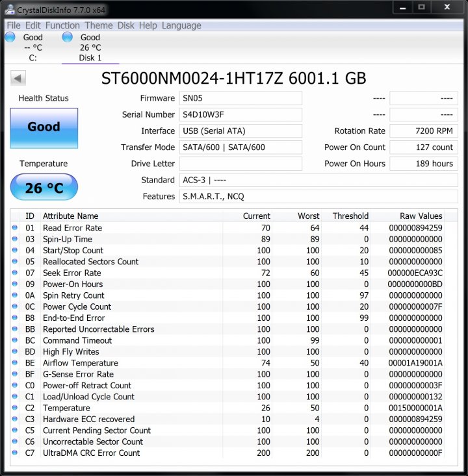Click the ID column header

point(29,216)
